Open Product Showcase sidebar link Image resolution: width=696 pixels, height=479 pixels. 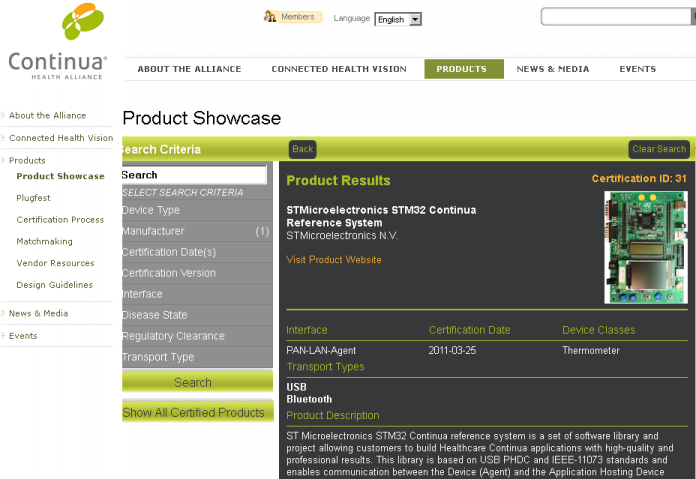pos(60,176)
